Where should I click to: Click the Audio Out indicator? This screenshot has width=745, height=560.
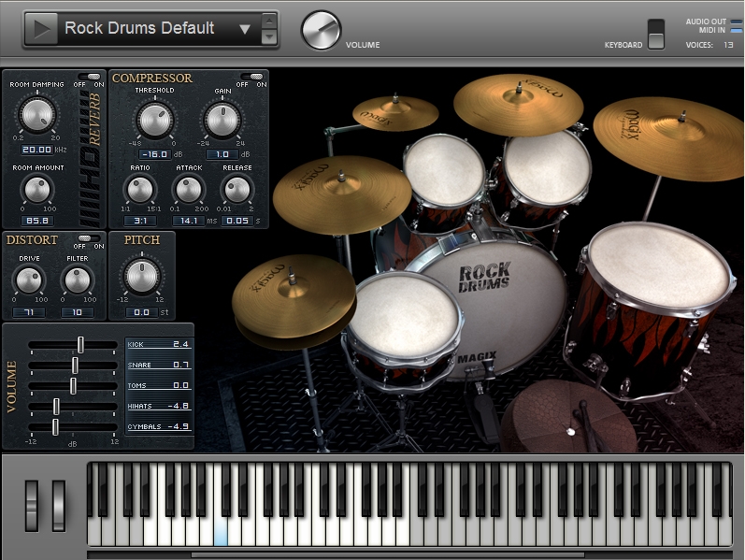click(736, 22)
